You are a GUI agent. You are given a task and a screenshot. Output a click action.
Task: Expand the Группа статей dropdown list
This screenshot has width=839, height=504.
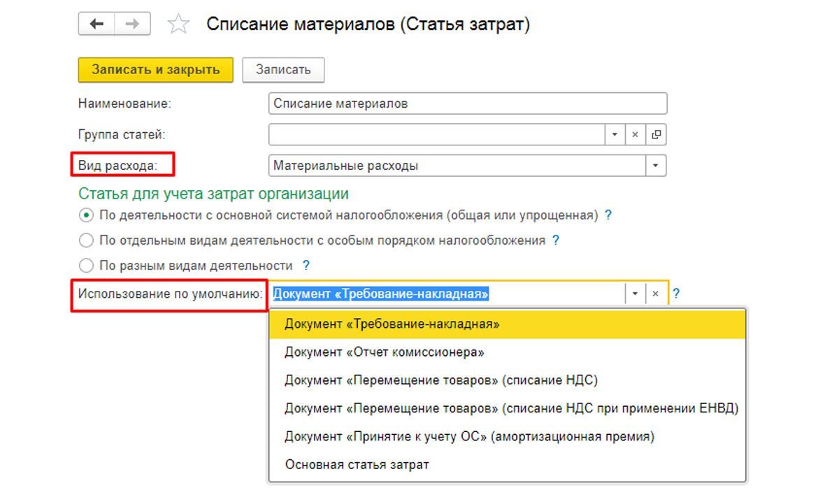tap(615, 134)
